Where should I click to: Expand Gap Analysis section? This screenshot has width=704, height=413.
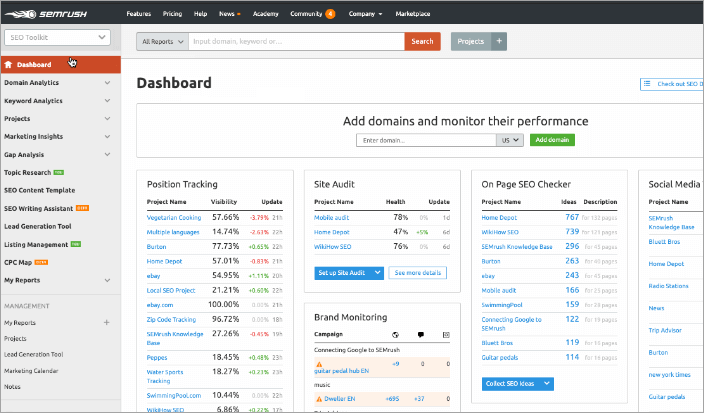[107, 154]
